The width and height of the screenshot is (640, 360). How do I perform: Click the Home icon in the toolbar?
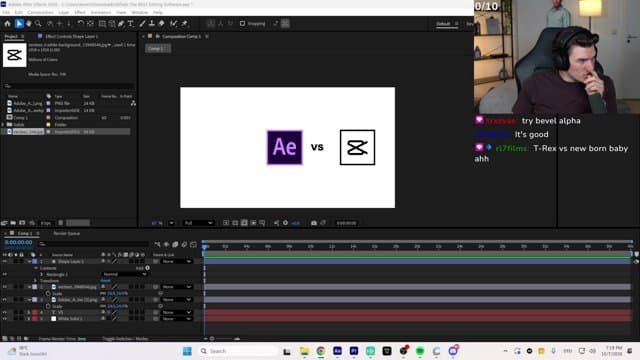(7, 24)
